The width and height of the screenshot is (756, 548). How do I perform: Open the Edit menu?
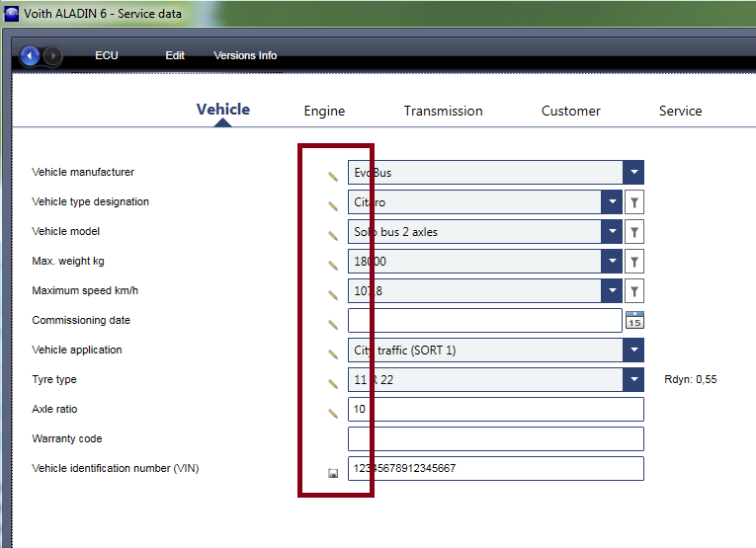click(175, 56)
